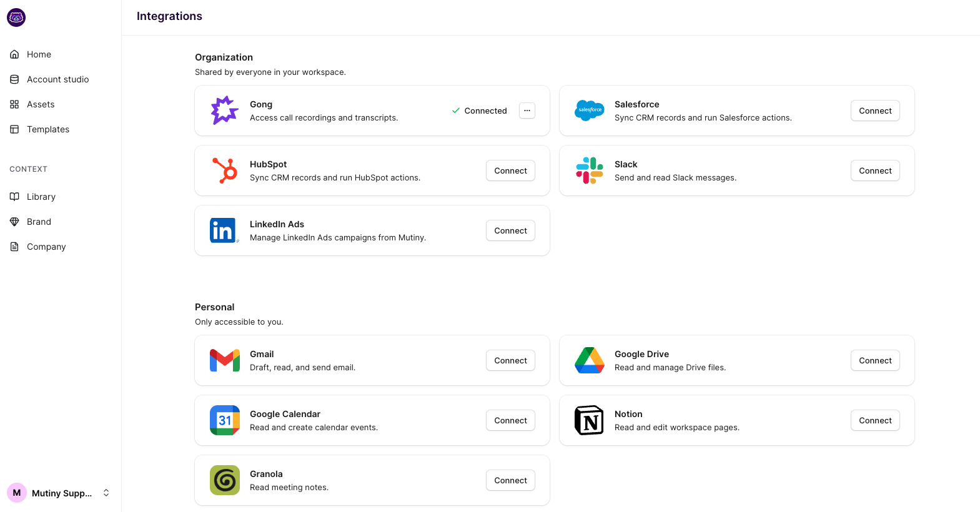Click 'Draft, read, and send email.' text
This screenshot has width=980, height=512.
click(x=302, y=368)
